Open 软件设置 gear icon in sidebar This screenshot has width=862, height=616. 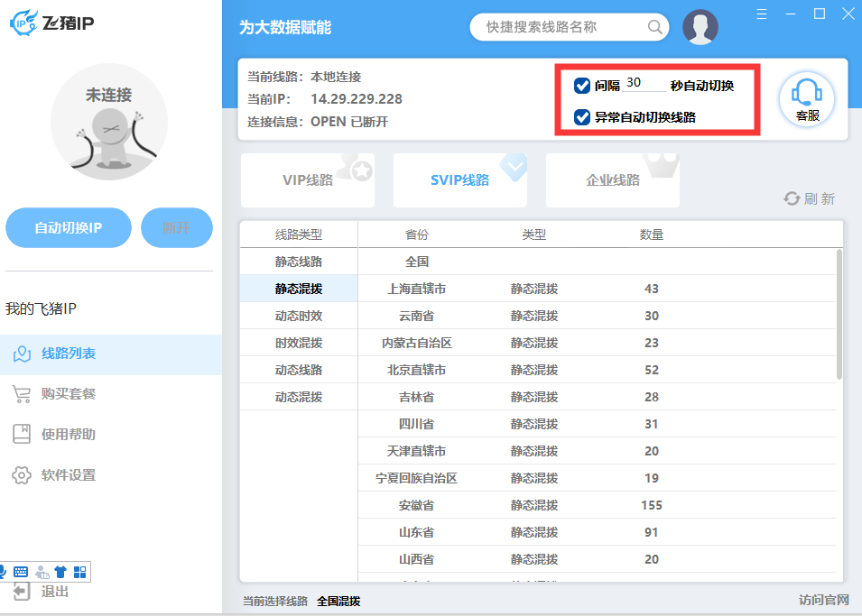click(21, 475)
